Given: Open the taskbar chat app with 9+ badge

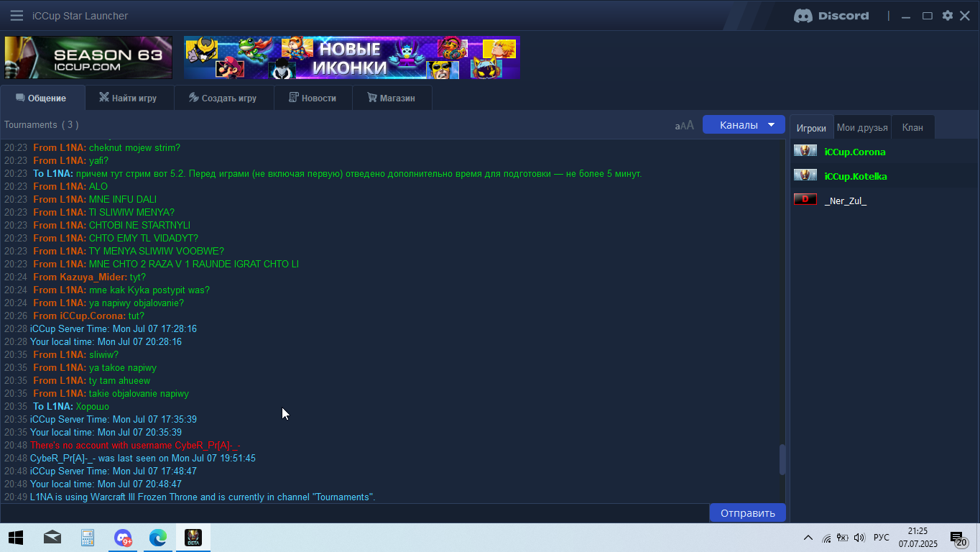Looking at the screenshot, I should (123, 538).
